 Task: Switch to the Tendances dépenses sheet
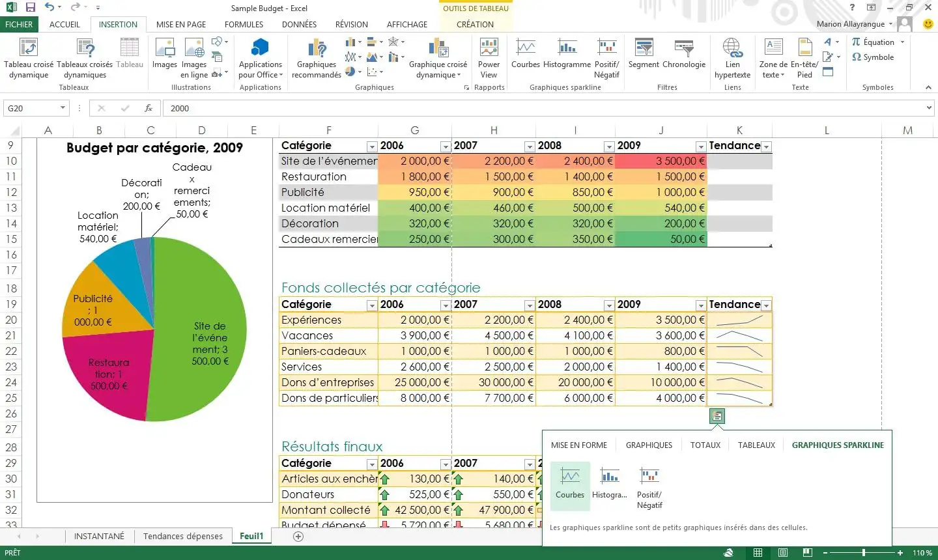[x=182, y=536]
